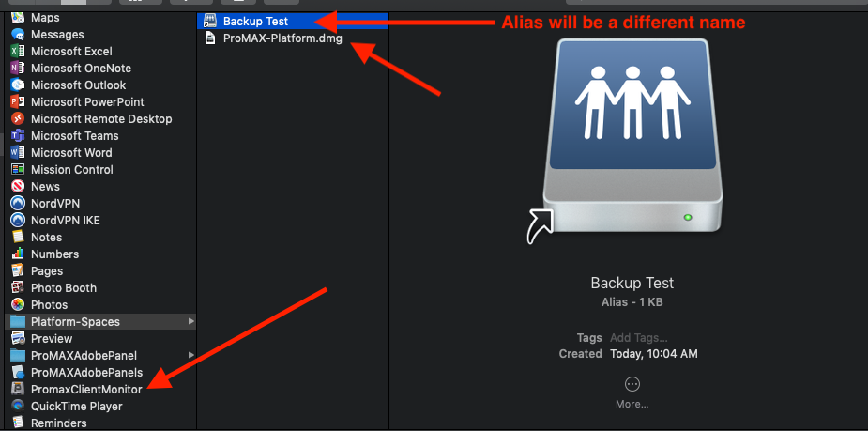Click the Photo Booth icon
The width and height of the screenshot is (868, 431).
[18, 288]
